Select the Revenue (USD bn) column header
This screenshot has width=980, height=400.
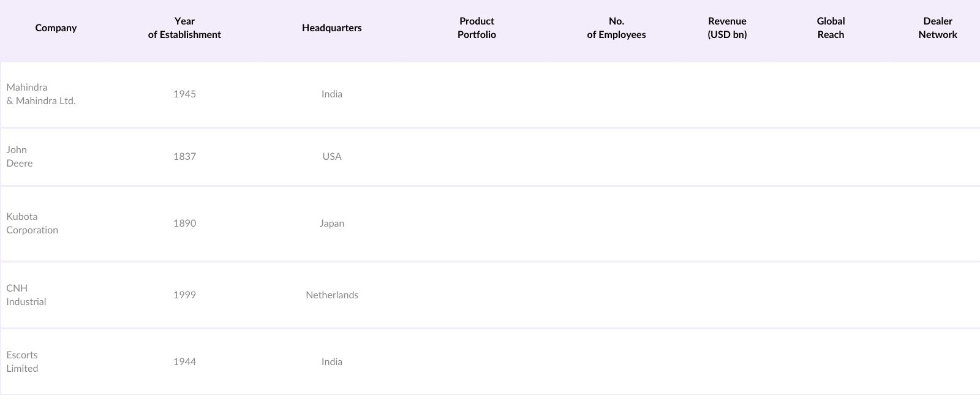click(727, 28)
